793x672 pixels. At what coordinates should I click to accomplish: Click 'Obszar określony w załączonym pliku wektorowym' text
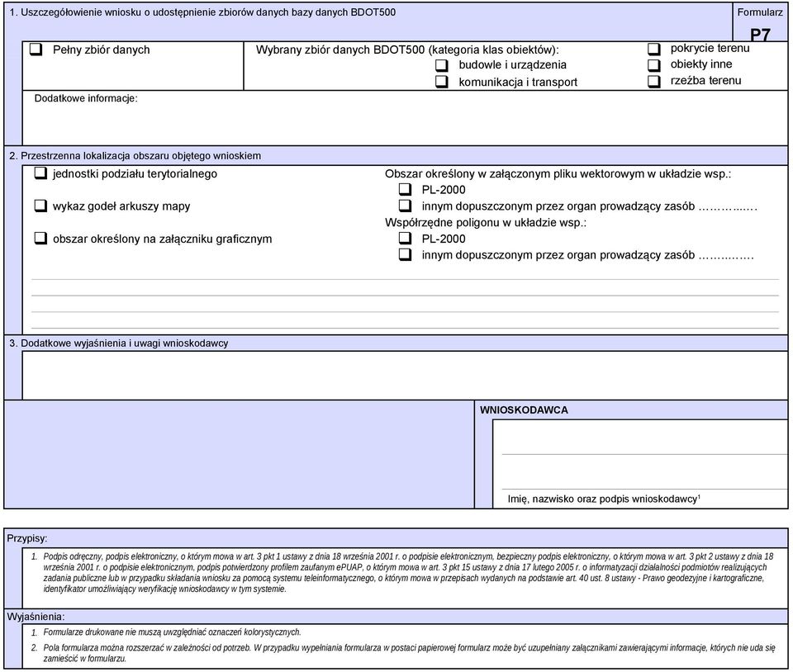tap(558, 174)
